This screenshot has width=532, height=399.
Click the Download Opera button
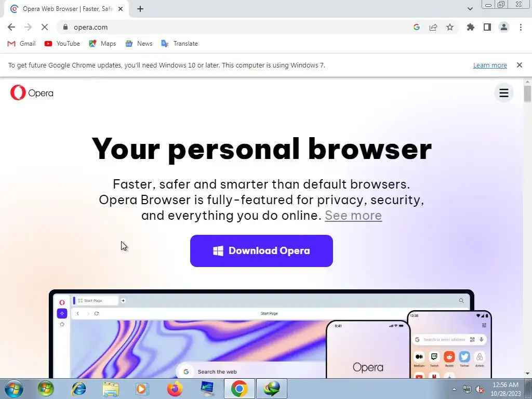tap(261, 251)
